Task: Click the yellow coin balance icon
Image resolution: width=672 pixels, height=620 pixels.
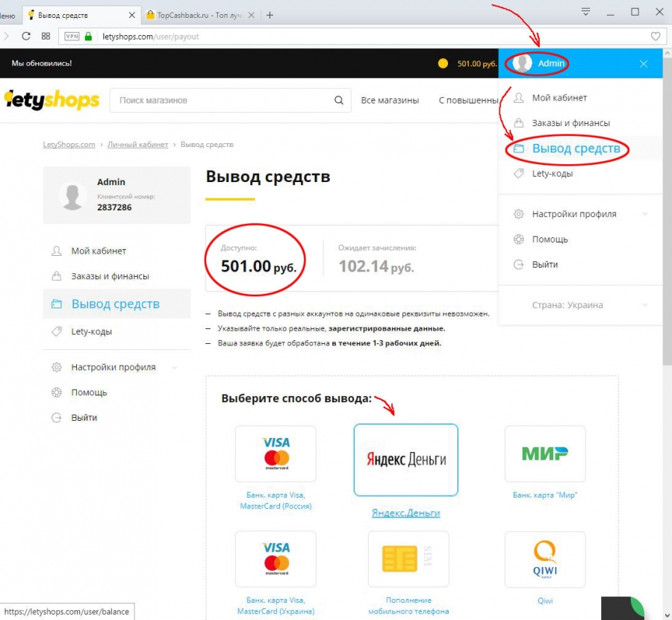Action: click(x=443, y=63)
